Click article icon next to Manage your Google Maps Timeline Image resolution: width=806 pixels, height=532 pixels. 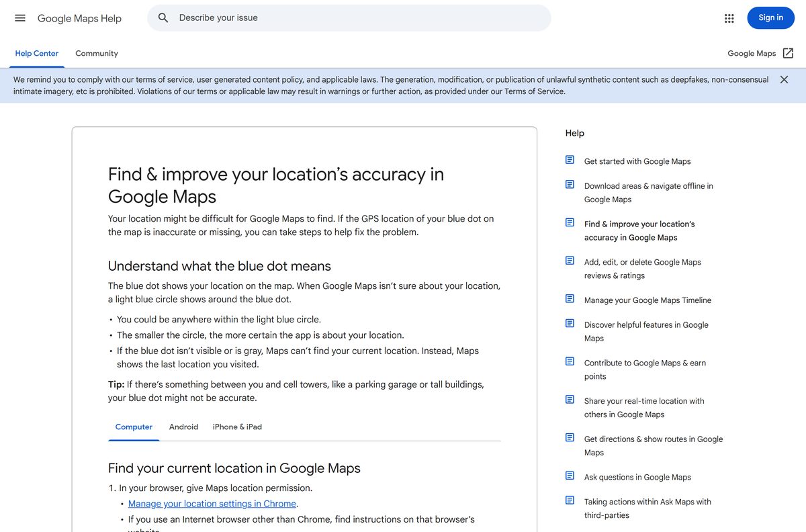pyautogui.click(x=570, y=299)
